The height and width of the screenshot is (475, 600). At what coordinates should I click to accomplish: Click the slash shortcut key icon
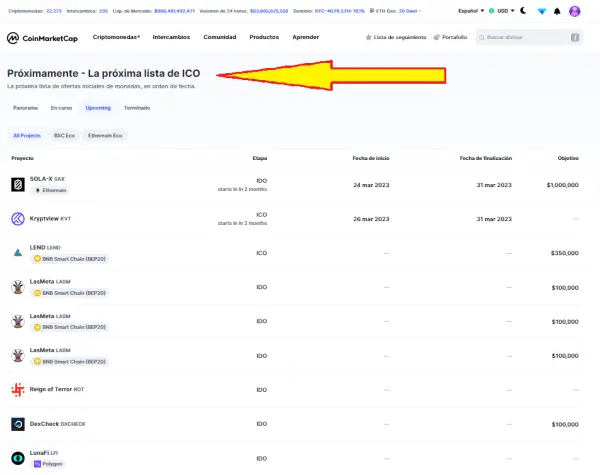coord(575,37)
